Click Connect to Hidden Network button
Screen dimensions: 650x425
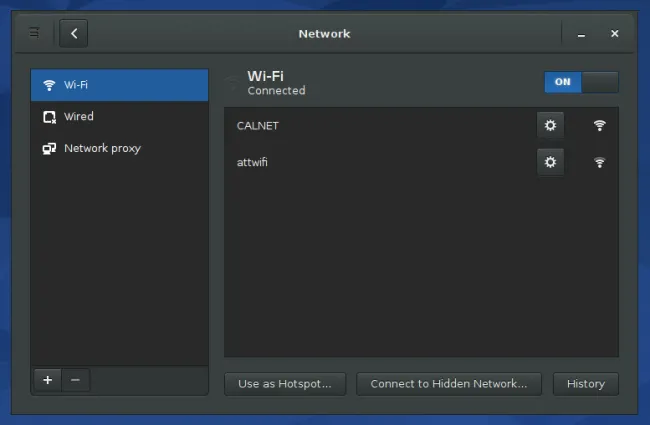coord(449,384)
